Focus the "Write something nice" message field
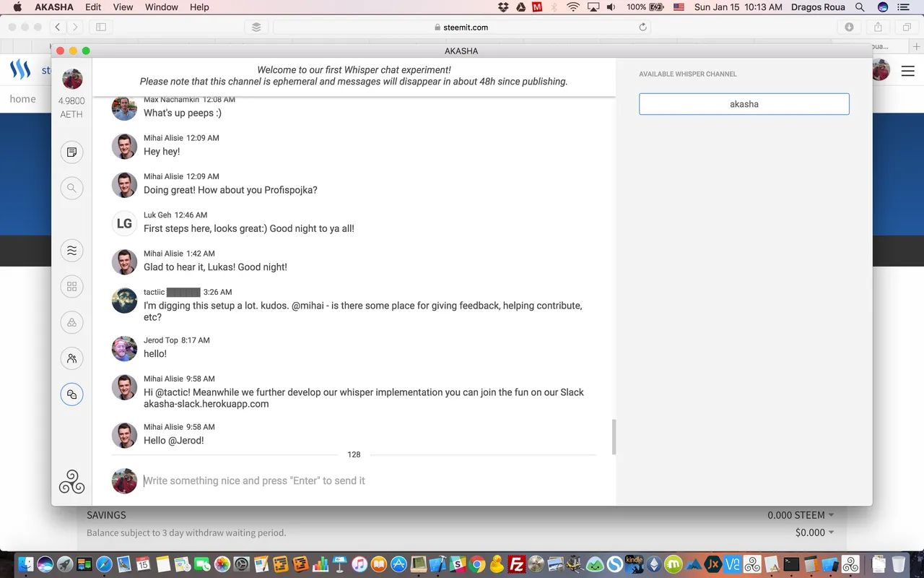The height and width of the screenshot is (578, 924). (370, 480)
